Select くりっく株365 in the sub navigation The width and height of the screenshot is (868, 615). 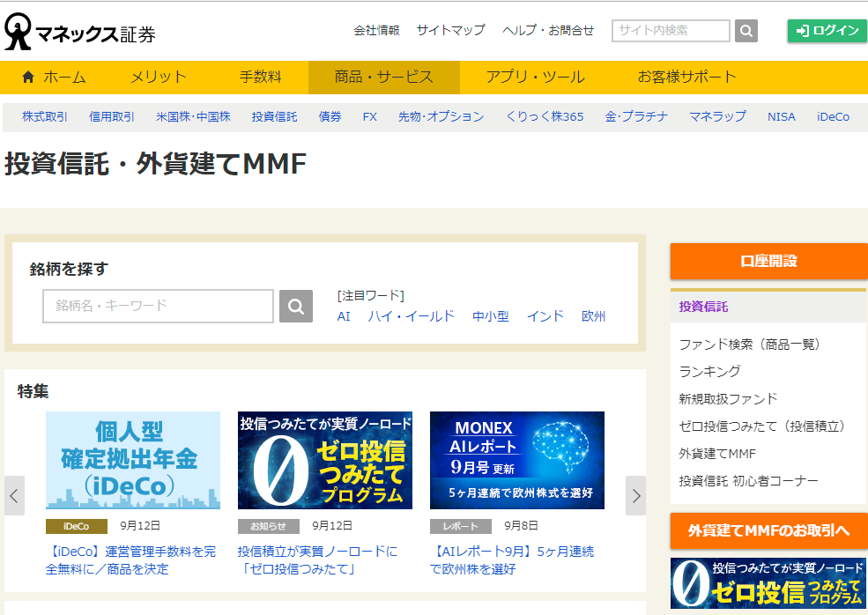[545, 117]
